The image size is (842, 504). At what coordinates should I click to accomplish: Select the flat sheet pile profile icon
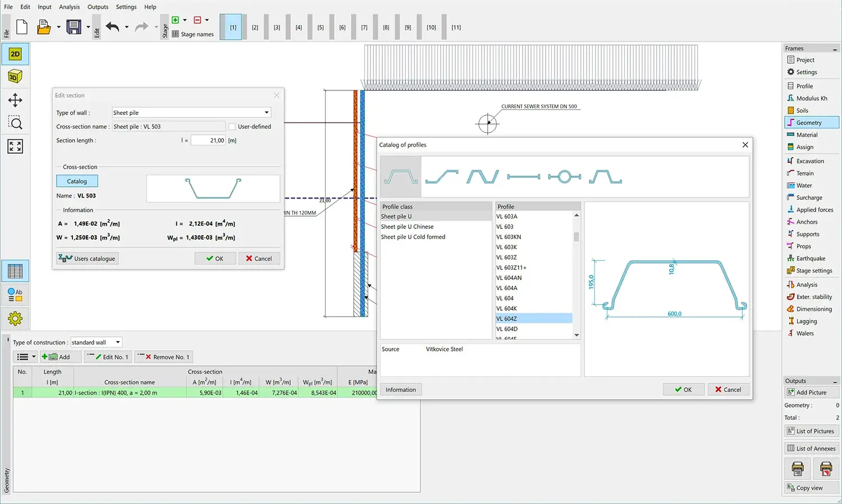coord(524,177)
